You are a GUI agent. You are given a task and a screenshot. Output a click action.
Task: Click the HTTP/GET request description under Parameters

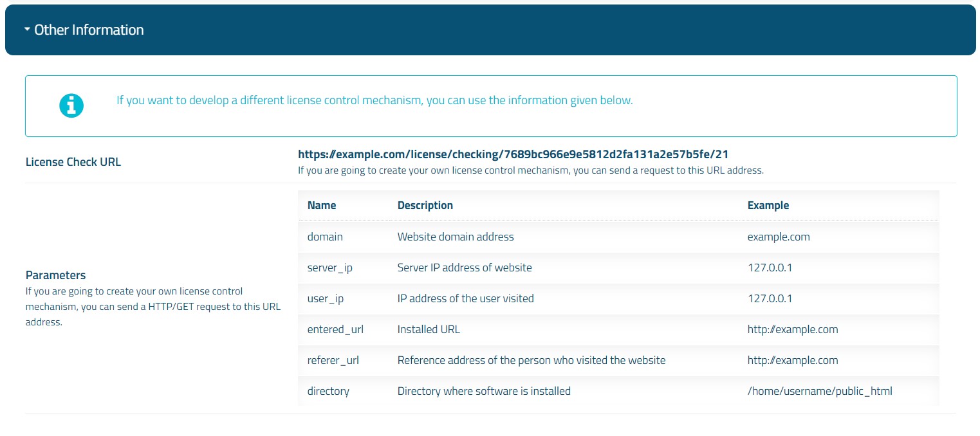point(153,307)
